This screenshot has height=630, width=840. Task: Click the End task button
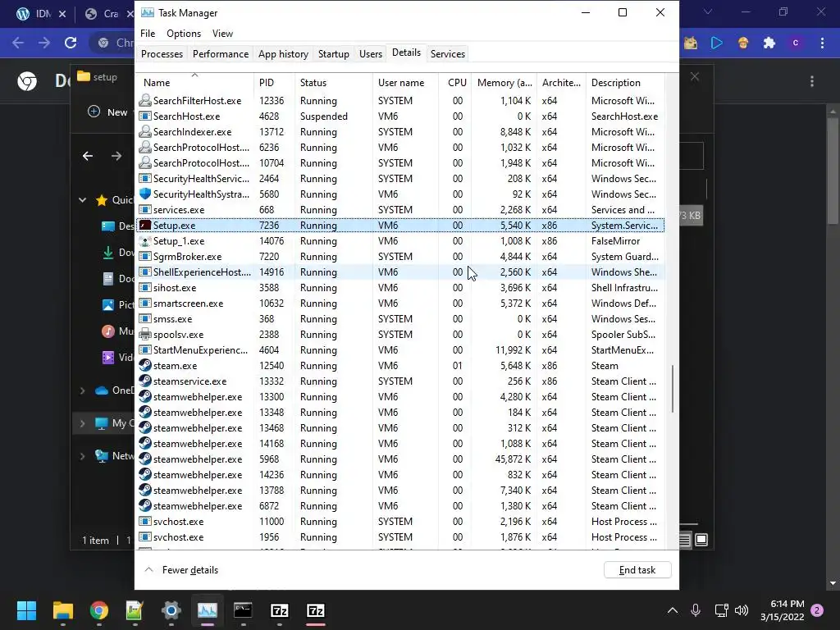(637, 569)
